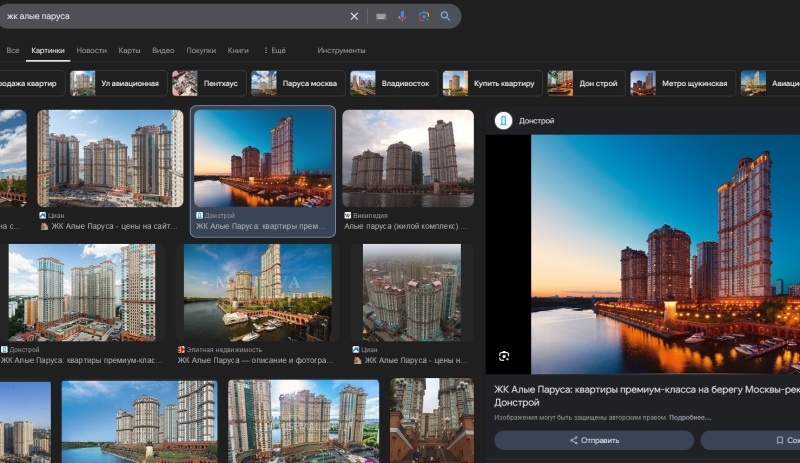Open the Циан aerial foggy towers thumbnail
The height and width of the screenshot is (463, 800).
412,293
